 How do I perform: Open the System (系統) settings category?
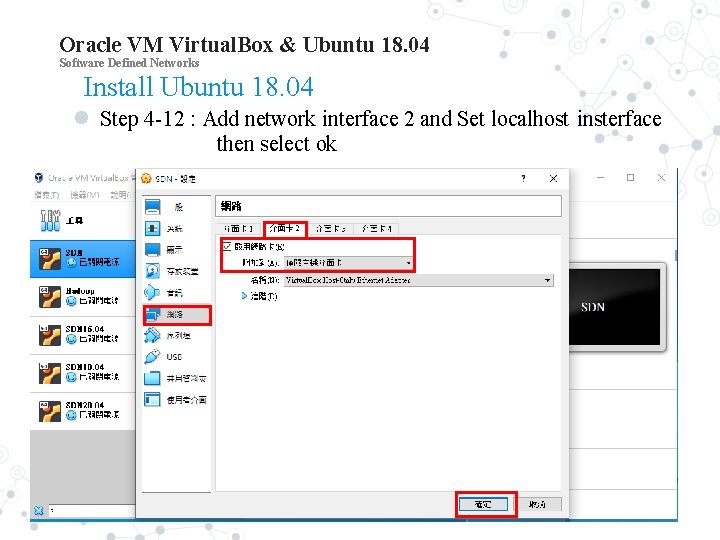point(176,228)
